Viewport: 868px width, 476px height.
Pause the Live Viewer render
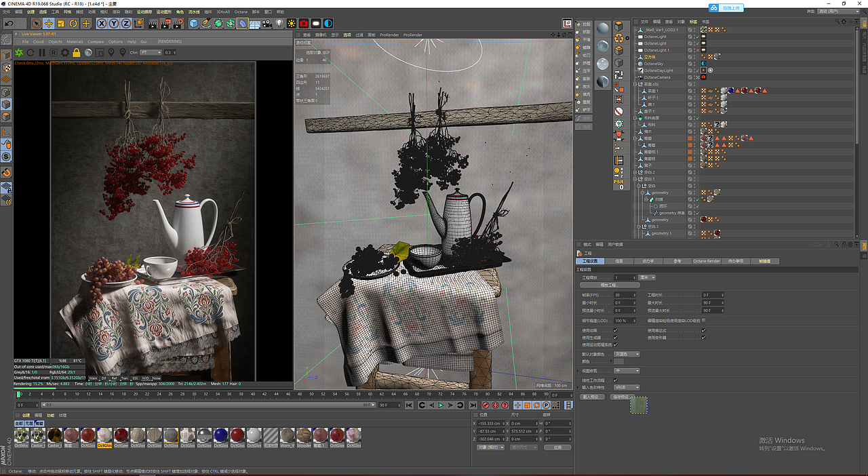point(42,52)
